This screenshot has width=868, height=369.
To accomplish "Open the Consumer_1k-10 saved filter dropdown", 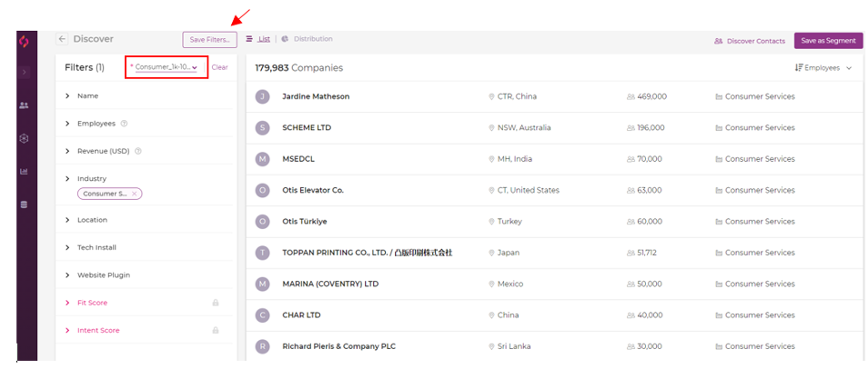I will point(166,67).
